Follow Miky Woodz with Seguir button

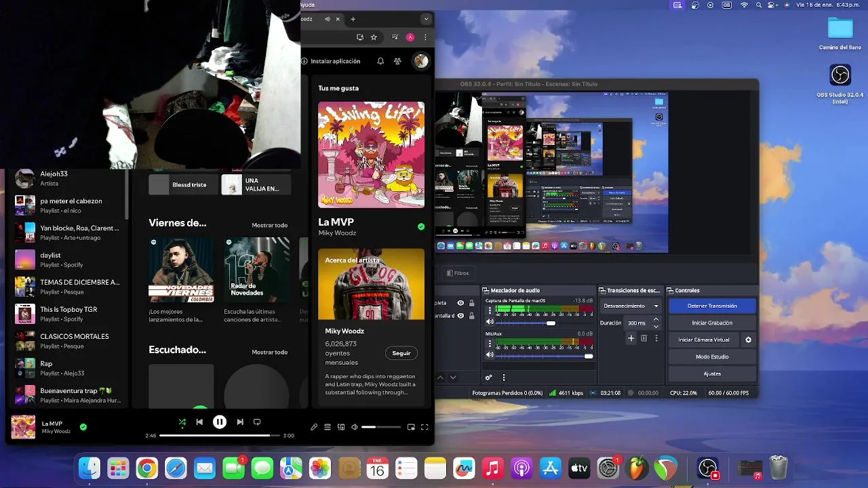point(401,353)
